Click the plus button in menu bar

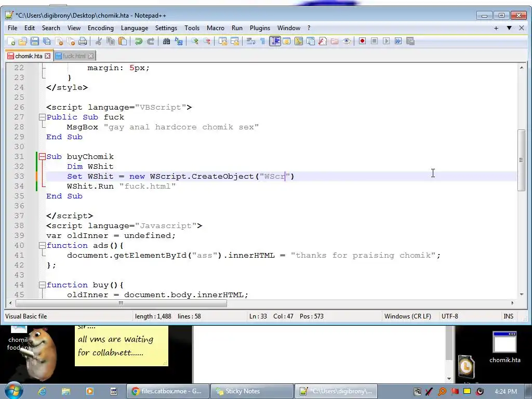pos(496,28)
